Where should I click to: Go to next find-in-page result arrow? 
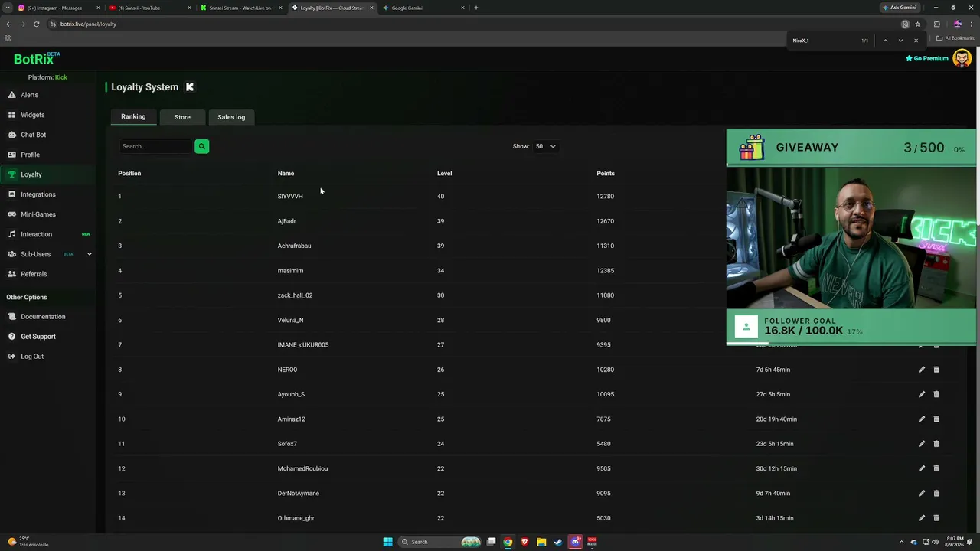click(900, 41)
